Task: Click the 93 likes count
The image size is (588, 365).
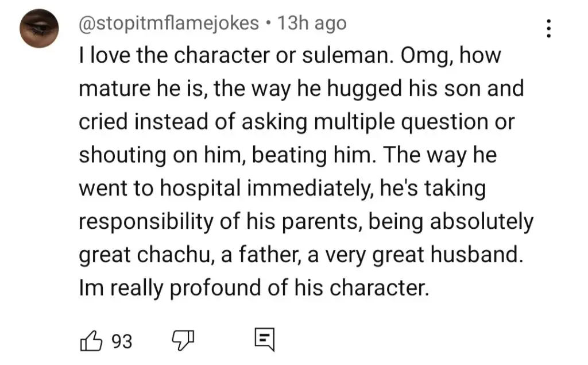Action: coord(122,341)
